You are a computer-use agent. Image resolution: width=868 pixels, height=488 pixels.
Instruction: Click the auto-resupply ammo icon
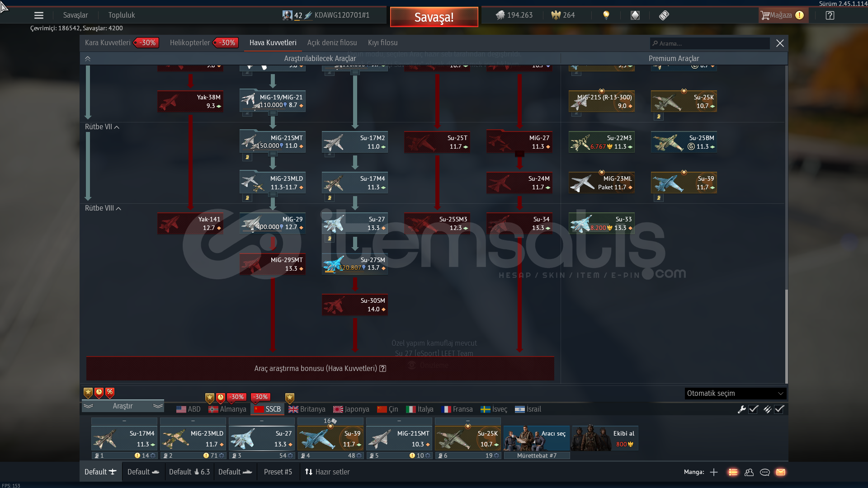(x=768, y=409)
